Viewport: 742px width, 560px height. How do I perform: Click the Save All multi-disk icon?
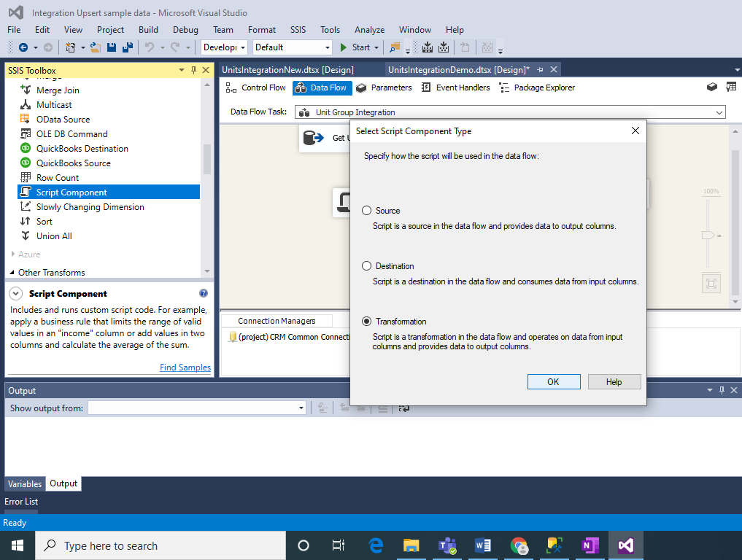click(x=127, y=47)
